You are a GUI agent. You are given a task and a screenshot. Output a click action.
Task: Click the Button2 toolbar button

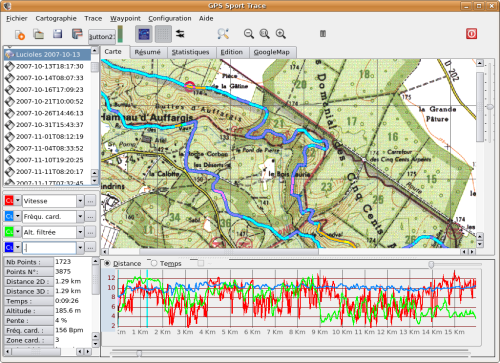[x=102, y=37]
